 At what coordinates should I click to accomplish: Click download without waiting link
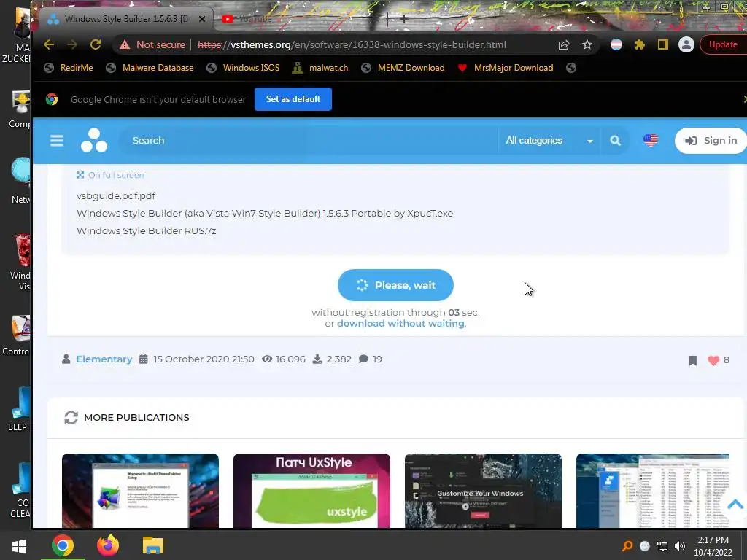click(x=400, y=323)
